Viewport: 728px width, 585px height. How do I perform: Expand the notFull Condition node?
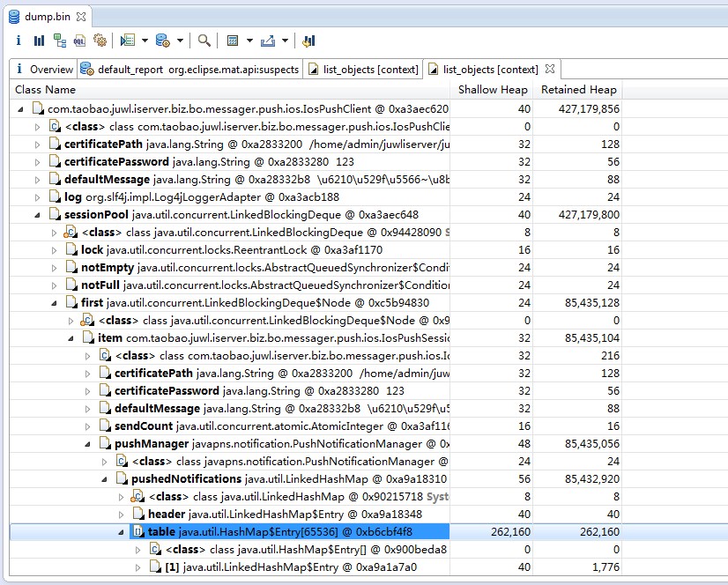pos(54,285)
